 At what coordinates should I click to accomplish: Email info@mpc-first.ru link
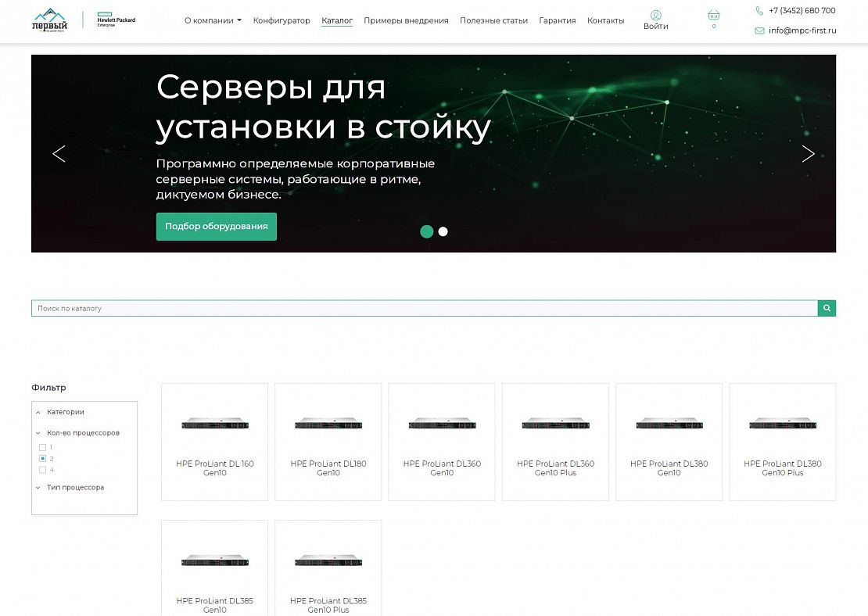[x=802, y=30]
